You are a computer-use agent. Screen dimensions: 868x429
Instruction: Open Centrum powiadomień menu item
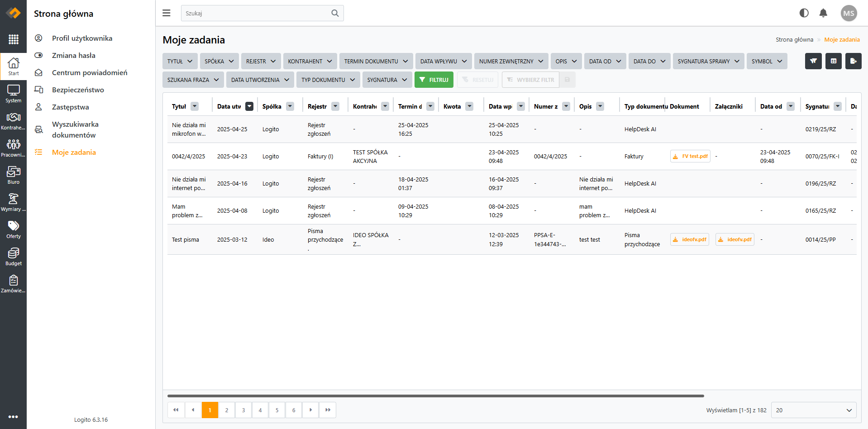pyautogui.click(x=90, y=72)
